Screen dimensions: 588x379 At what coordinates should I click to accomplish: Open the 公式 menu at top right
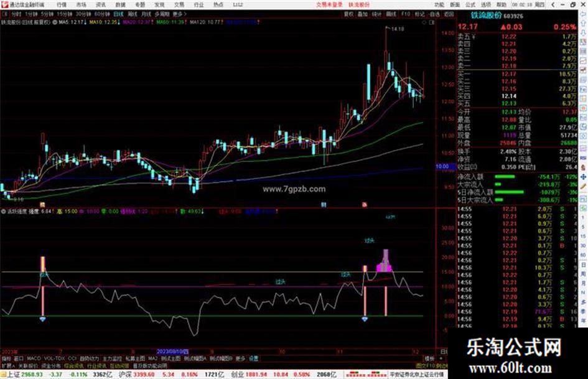click(x=470, y=5)
